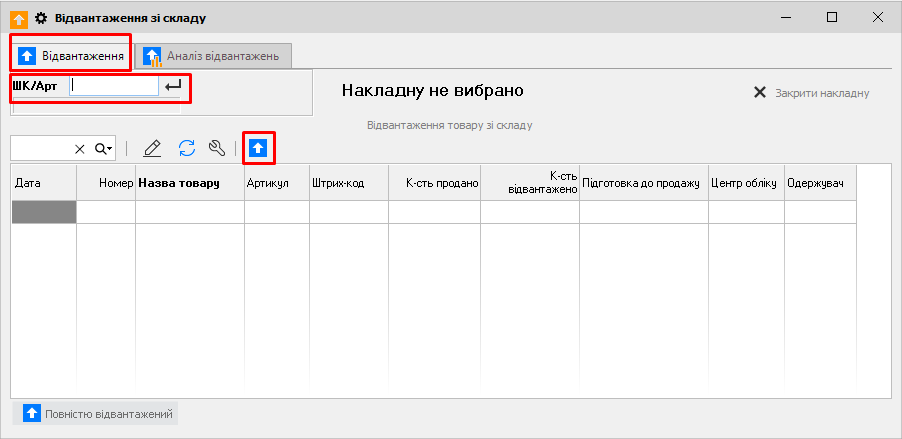This screenshot has height=439, width=902.
Task: Click the pencil edit icon
Action: point(152,148)
